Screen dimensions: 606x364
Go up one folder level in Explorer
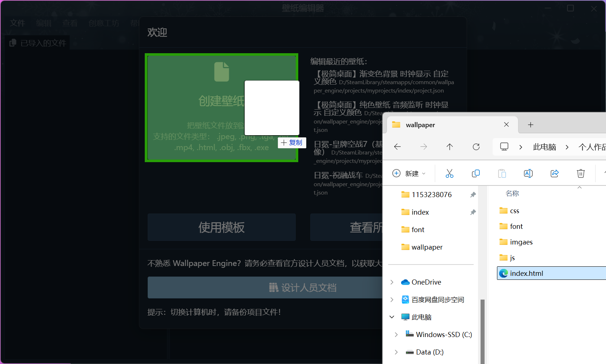pos(450,147)
